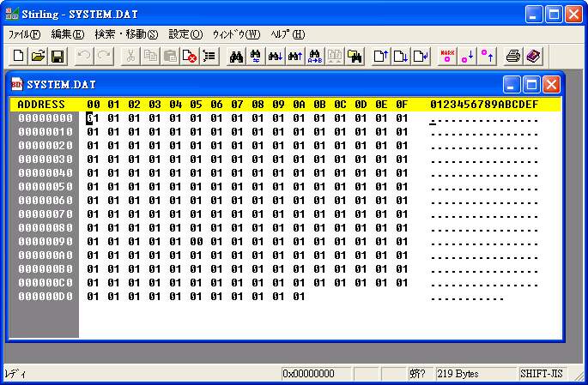The width and height of the screenshot is (588, 385).
Task: Click the Print icon in the toolbar
Action: tap(513, 56)
